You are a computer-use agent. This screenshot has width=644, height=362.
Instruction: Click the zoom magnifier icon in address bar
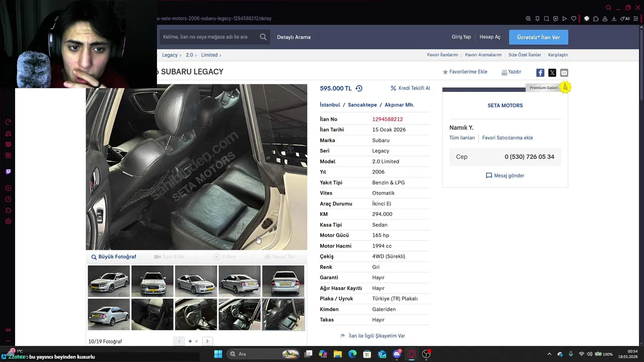click(528, 19)
